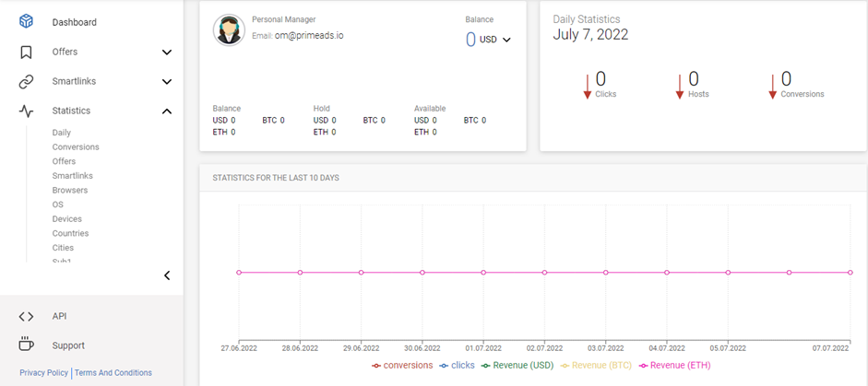Click the Dashboard cube icon
Viewport: 868px width, 386px height.
point(26,21)
